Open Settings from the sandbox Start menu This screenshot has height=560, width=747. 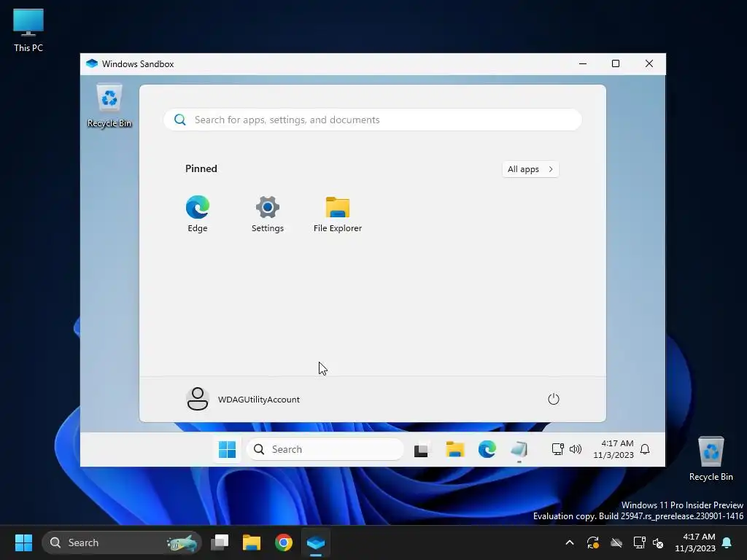(x=267, y=214)
